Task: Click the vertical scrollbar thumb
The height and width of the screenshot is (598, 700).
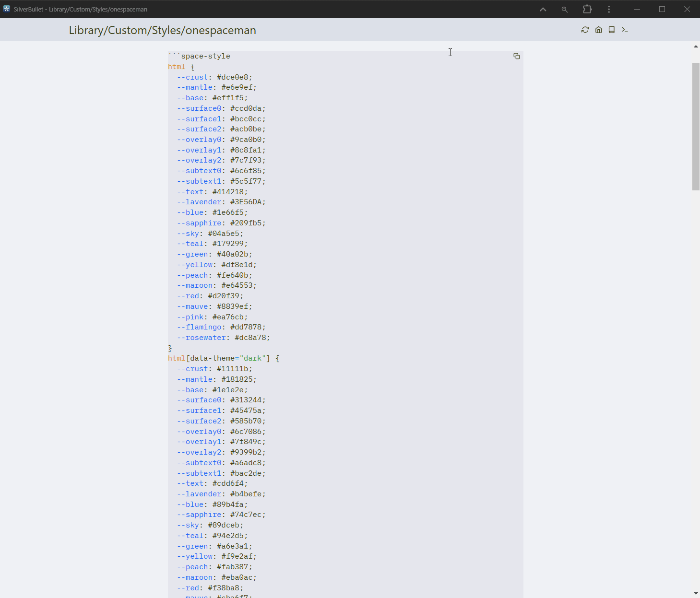Action: pos(696,127)
